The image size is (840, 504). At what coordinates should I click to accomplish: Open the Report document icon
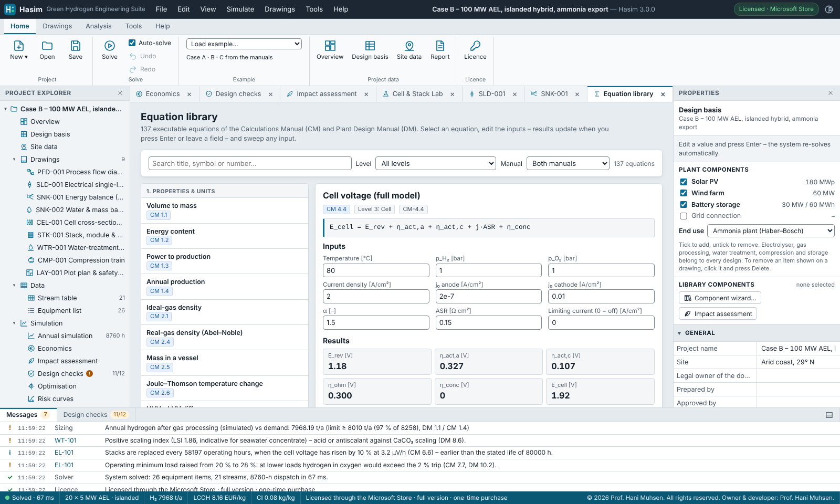point(440,46)
